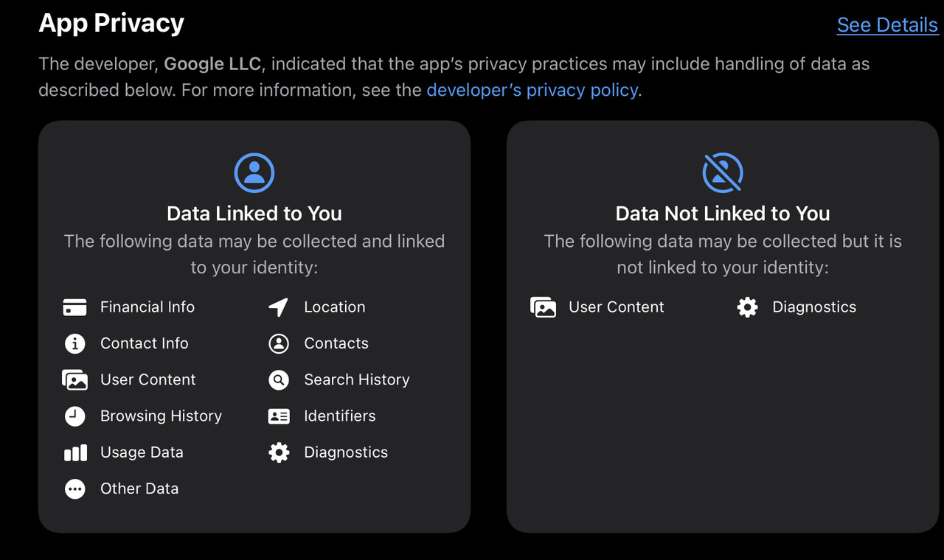The image size is (944, 560).
Task: Open the See Details link
Action: point(887,25)
